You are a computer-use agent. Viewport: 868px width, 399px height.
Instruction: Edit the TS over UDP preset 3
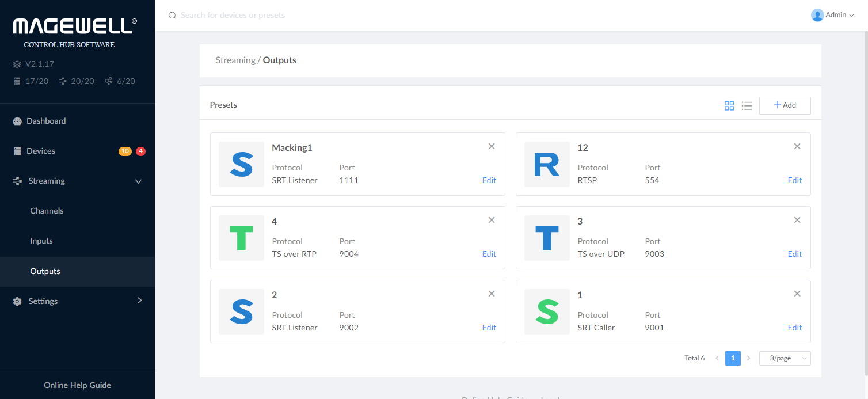(794, 254)
